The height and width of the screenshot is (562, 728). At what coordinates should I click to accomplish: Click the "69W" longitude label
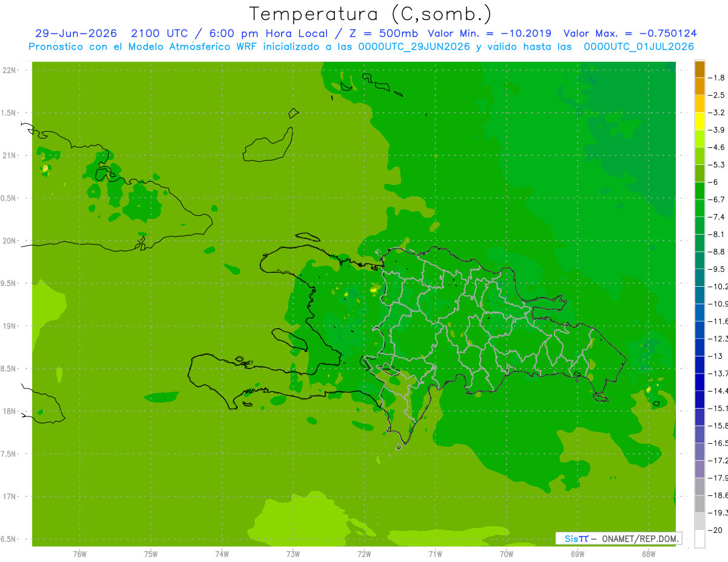tap(577, 554)
